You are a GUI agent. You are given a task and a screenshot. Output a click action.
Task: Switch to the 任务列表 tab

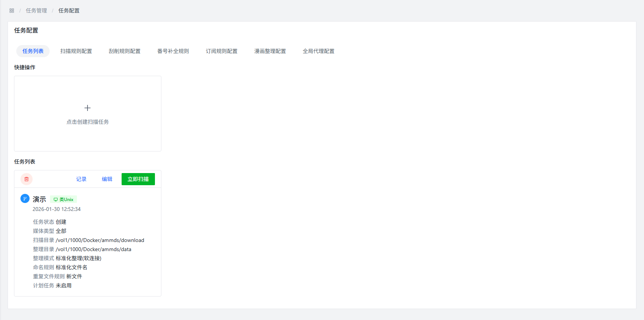33,51
